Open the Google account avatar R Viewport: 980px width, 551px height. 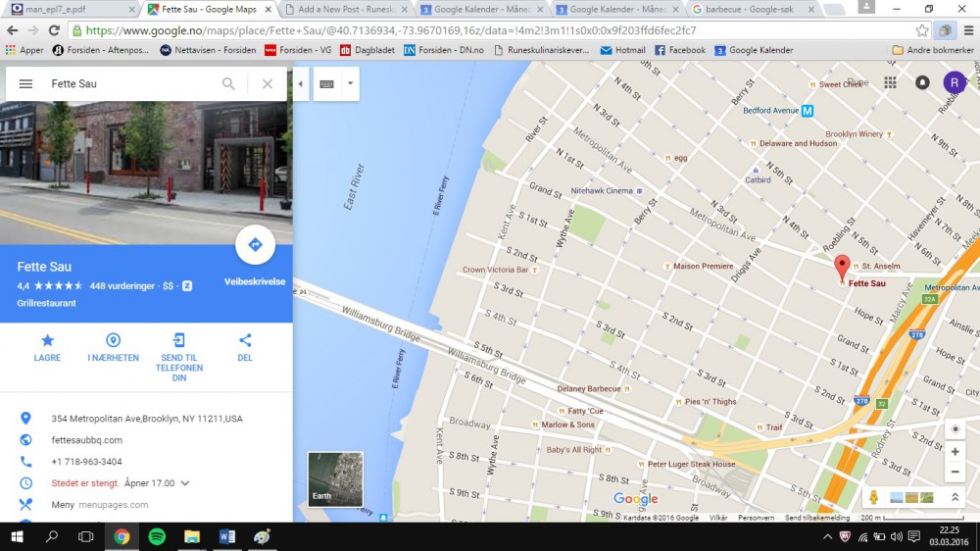(x=955, y=82)
